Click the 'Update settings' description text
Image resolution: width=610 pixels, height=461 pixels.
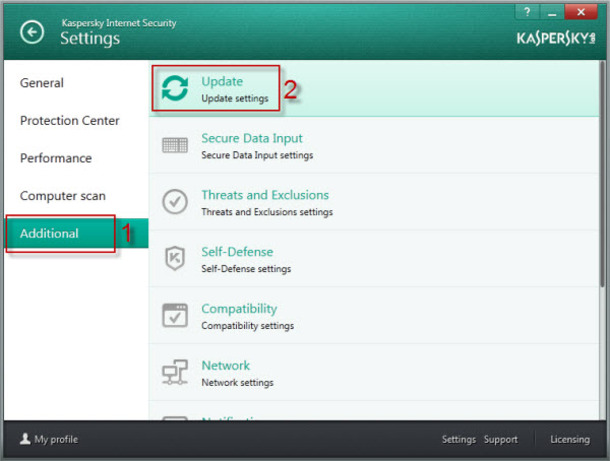pos(235,98)
